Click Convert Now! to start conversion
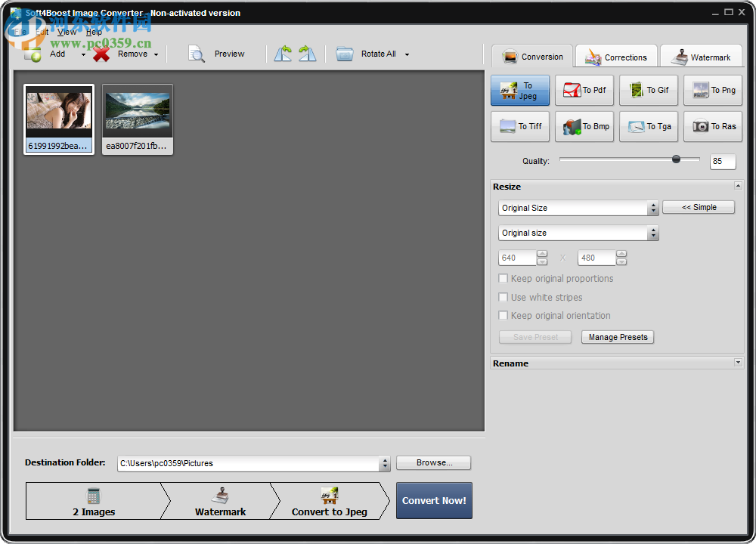 coord(434,500)
